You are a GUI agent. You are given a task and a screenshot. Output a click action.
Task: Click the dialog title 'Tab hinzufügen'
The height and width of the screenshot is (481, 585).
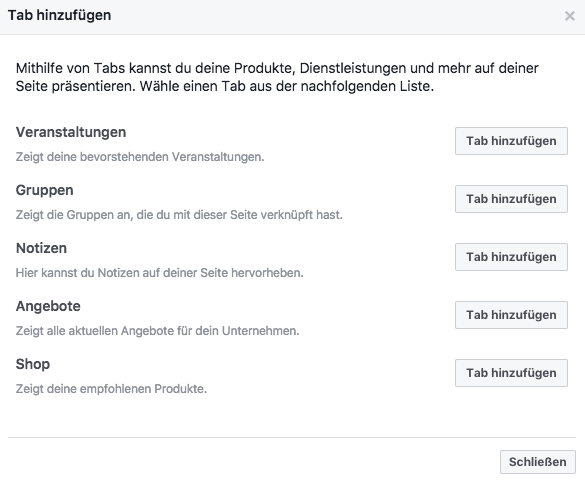click(60, 16)
